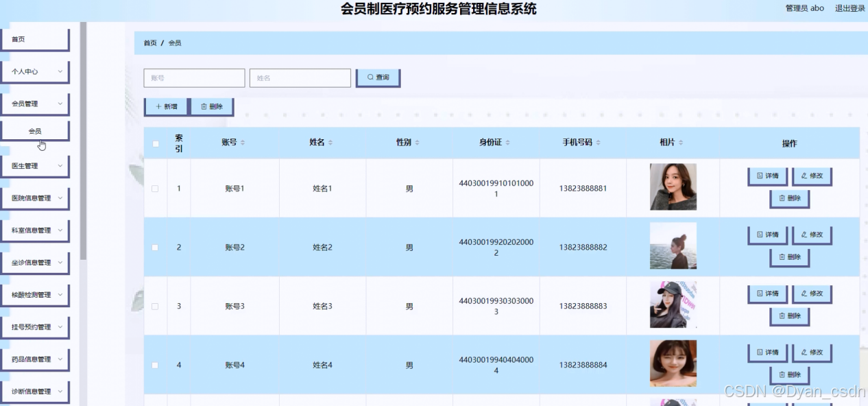This screenshot has width=868, height=406.
Task: Click the sidebar vertical scrollbar
Action: 83,141
